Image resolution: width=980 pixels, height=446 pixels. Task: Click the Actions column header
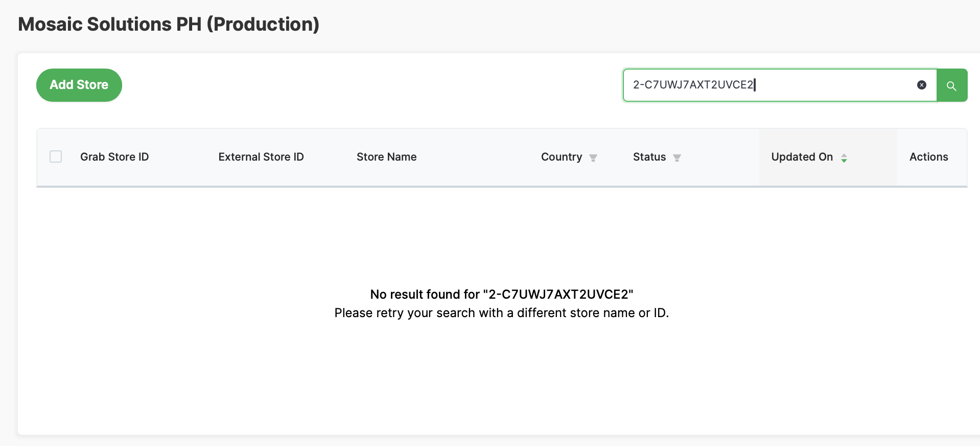pos(928,157)
